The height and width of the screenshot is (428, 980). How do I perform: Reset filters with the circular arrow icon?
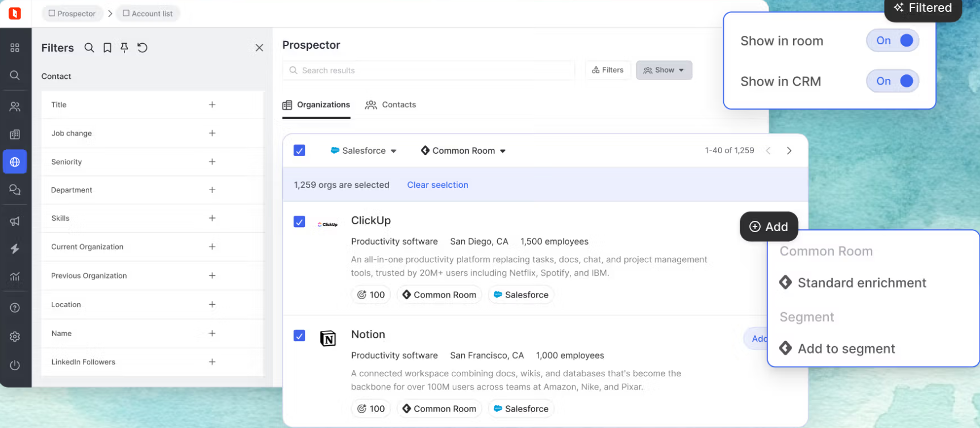point(143,48)
